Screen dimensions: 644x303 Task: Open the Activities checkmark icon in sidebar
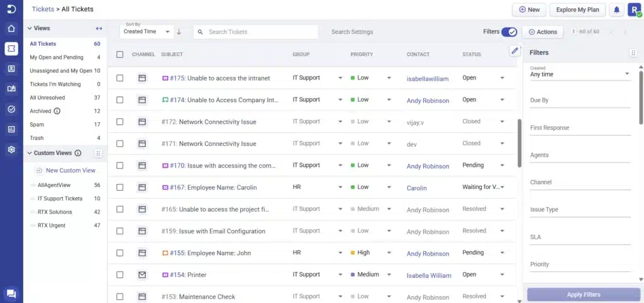11,109
